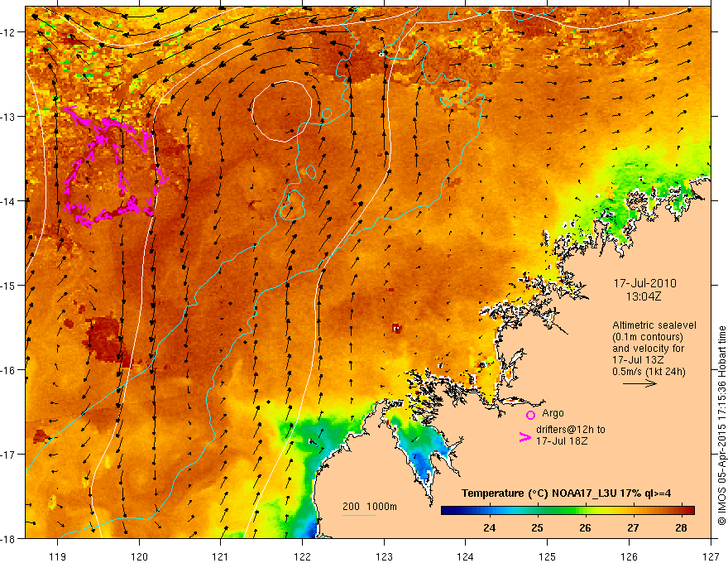Image resolution: width=728 pixels, height=563 pixels.
Task: Click the magenta Argo circle legend symbol
Action: 530,415
